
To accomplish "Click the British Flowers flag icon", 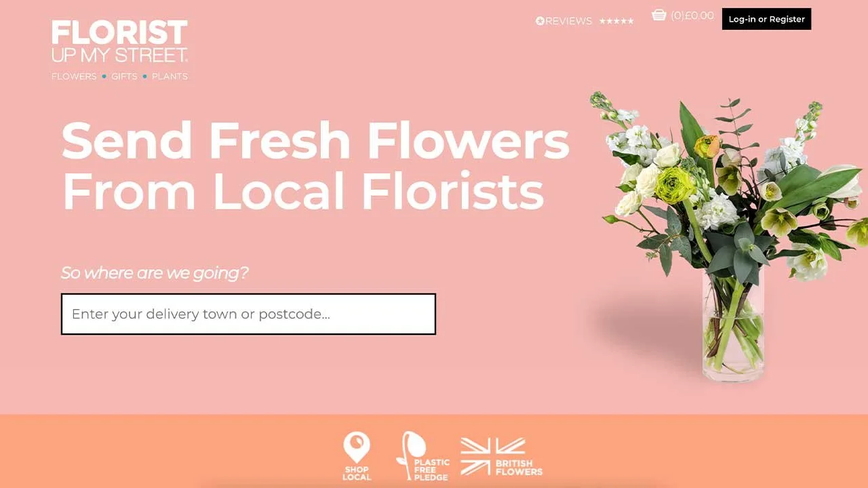I will coord(501,457).
